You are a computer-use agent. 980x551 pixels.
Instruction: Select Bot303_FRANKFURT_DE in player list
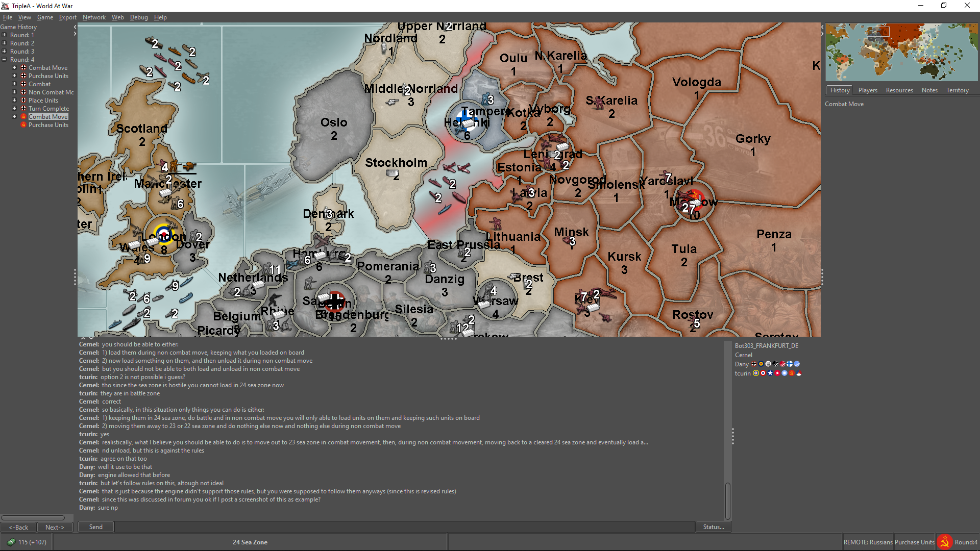(767, 346)
